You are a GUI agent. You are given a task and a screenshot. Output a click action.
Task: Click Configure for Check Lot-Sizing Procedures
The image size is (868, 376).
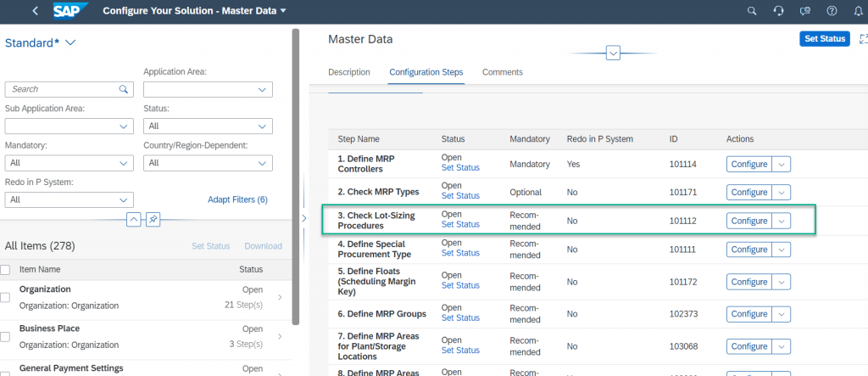pyautogui.click(x=749, y=221)
